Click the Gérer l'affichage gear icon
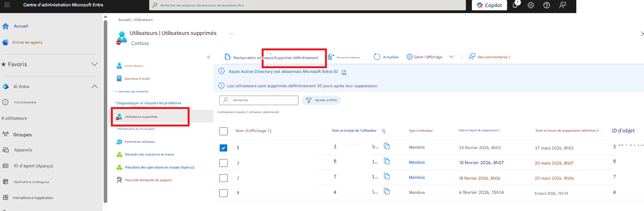The image size is (644, 211). click(410, 57)
